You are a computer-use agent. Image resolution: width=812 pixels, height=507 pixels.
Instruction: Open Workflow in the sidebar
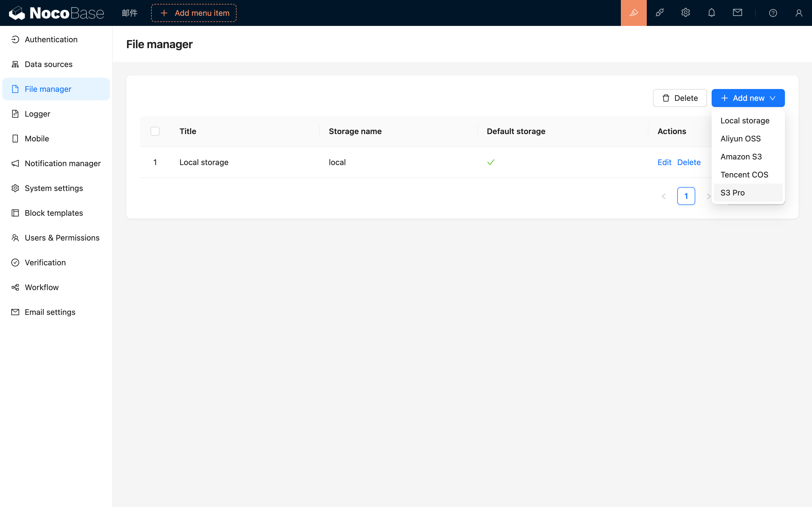(x=42, y=287)
